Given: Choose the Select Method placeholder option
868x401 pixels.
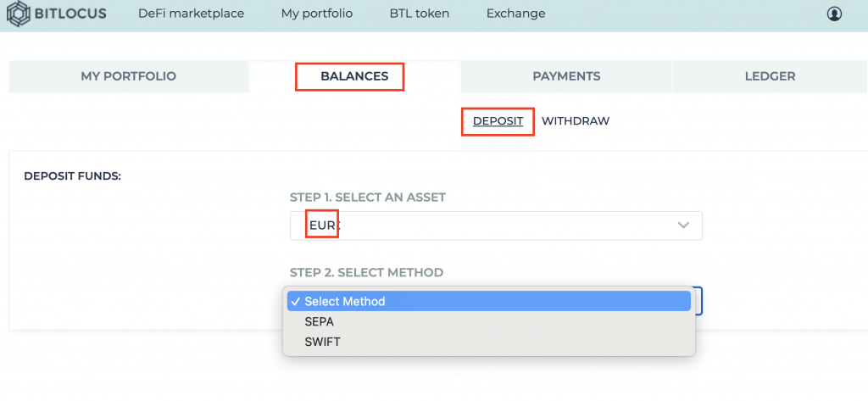Looking at the screenshot, I should 489,301.
